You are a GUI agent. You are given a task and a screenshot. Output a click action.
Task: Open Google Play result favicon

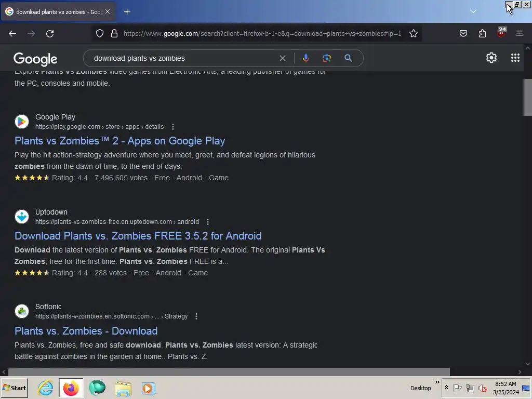click(x=22, y=122)
